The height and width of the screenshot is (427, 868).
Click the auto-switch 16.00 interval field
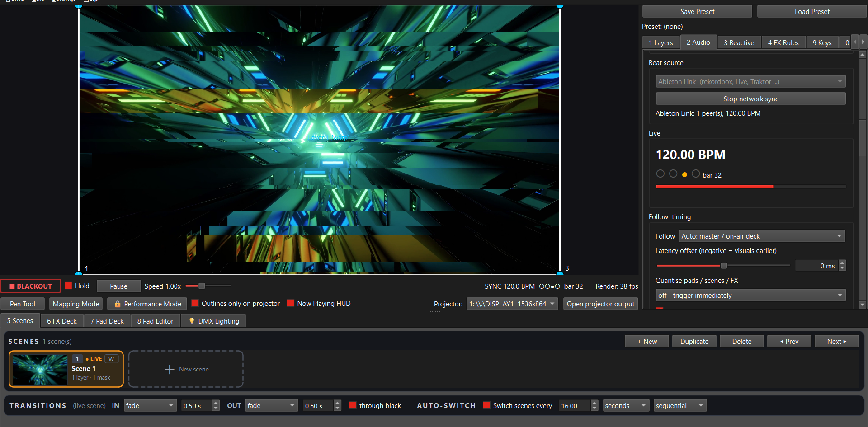574,406
